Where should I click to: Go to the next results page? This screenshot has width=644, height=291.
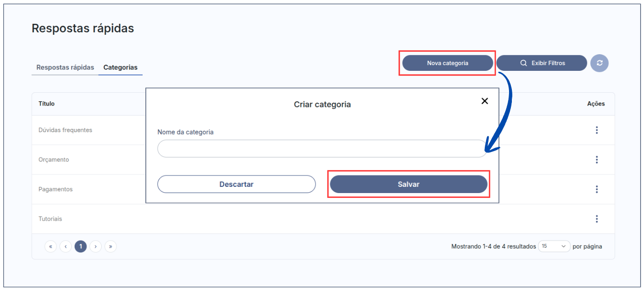[x=96, y=246]
